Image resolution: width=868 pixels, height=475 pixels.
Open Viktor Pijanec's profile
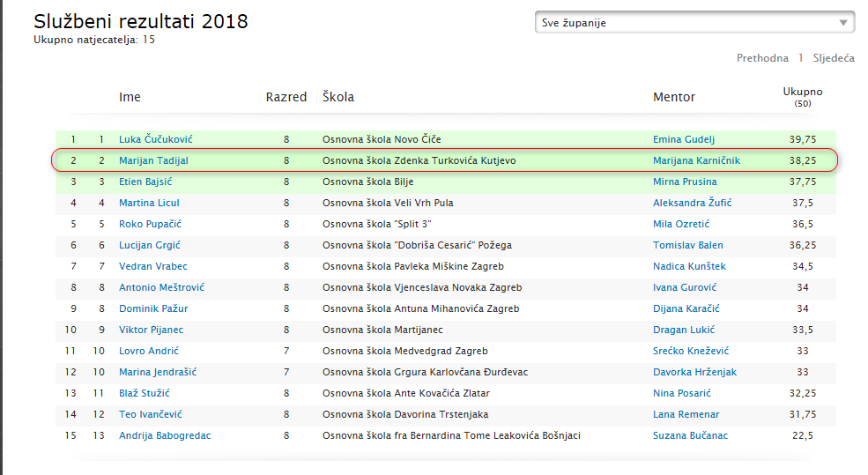click(x=151, y=330)
